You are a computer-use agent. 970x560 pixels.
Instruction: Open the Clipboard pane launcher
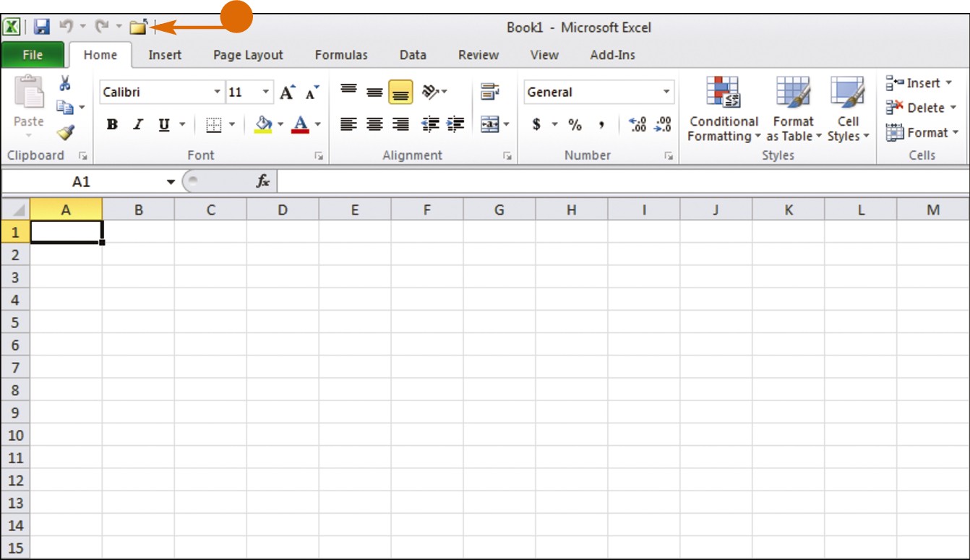pos(82,155)
